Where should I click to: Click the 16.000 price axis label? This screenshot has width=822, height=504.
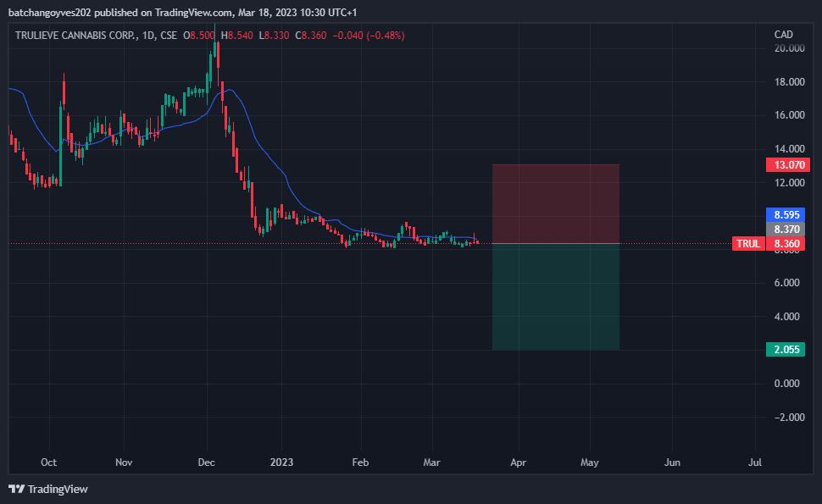[789, 115]
